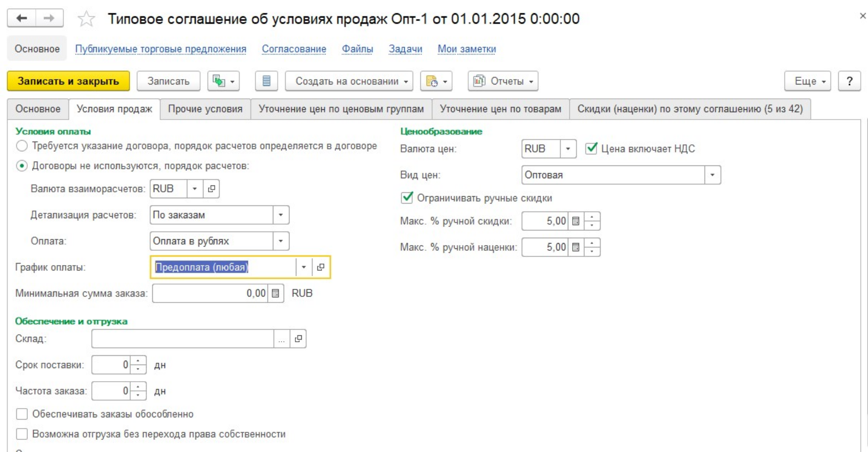Open 'Уточнение цен по товарам' tab
Screen dimensions: 868x452
pyautogui.click(x=500, y=109)
